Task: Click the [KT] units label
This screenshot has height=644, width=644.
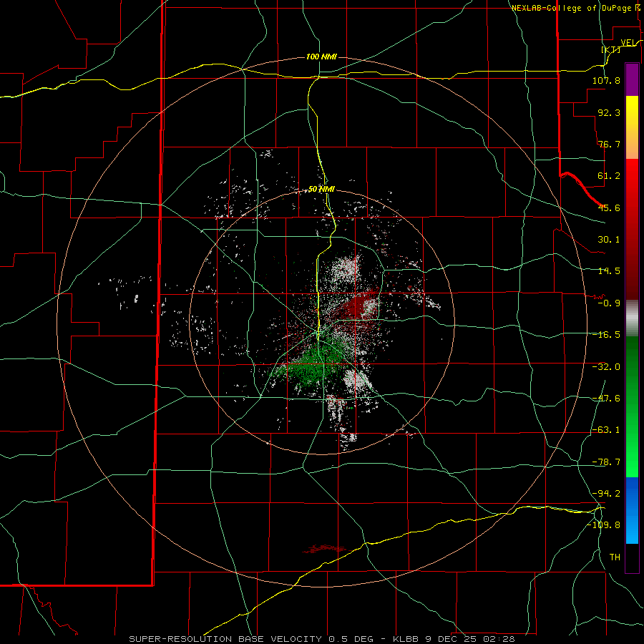Action: coord(611,49)
